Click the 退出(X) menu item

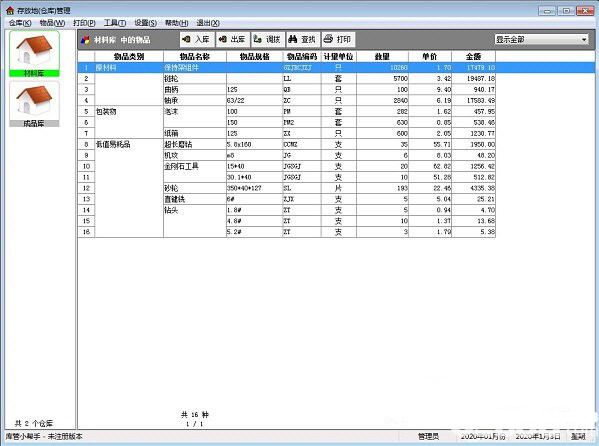click(208, 23)
